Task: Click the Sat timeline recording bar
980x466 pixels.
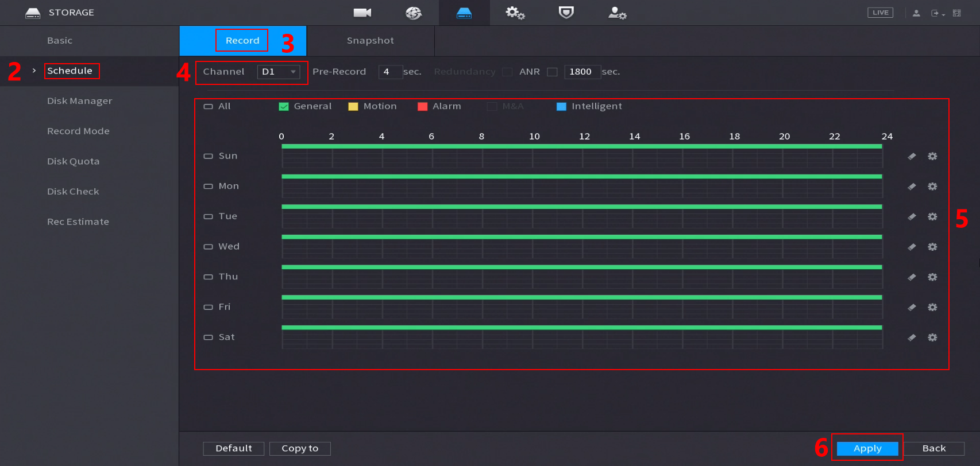Action: click(582, 328)
